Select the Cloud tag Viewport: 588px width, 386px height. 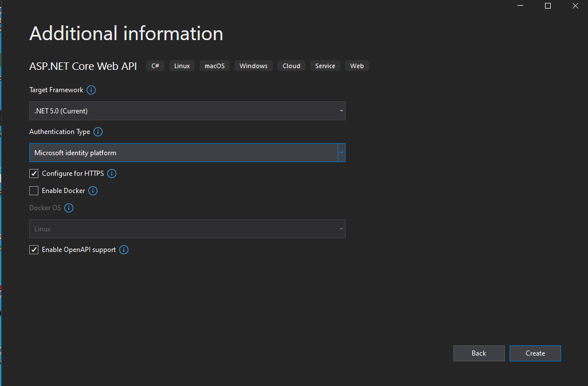(x=291, y=66)
